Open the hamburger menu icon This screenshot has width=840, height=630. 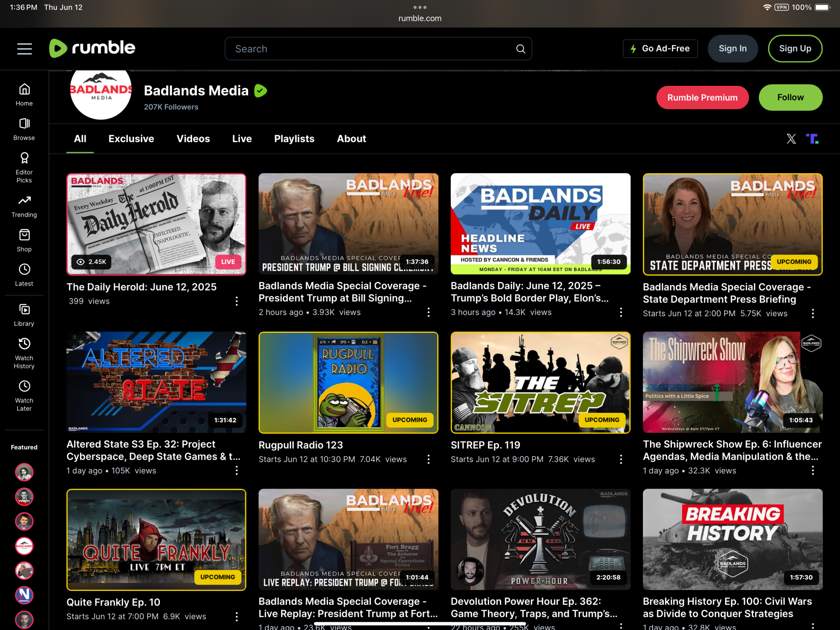pos(24,49)
